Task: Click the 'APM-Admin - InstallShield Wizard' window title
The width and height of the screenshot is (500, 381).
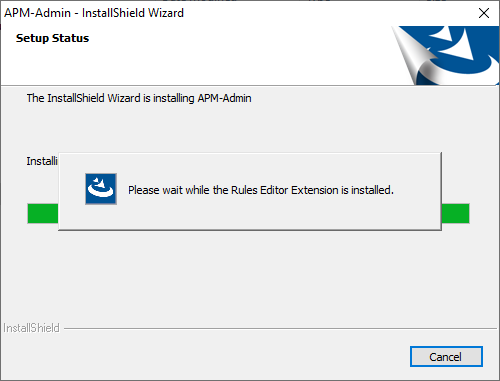Action: pyautogui.click(x=94, y=13)
